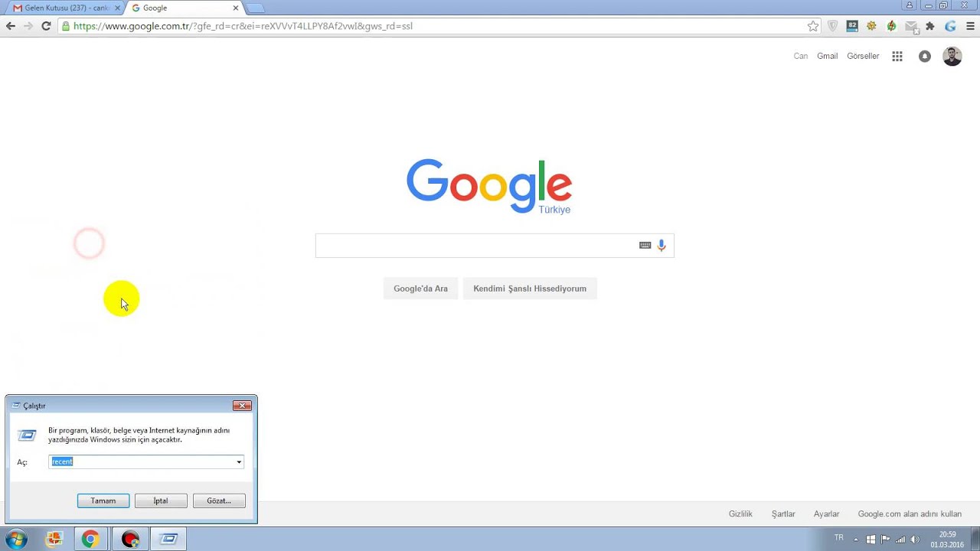Screen dimensions: 980x551
Task: Show hidden system tray icons
Action: click(x=856, y=540)
